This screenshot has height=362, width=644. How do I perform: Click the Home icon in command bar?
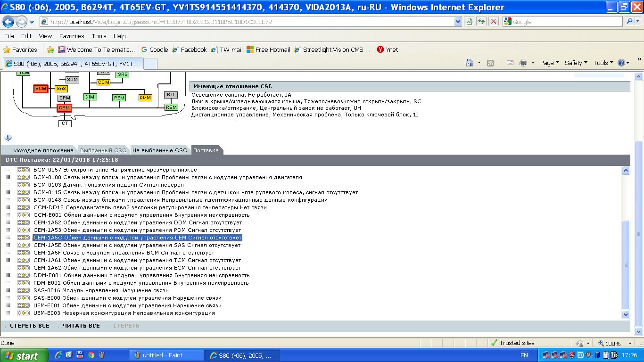point(469,63)
